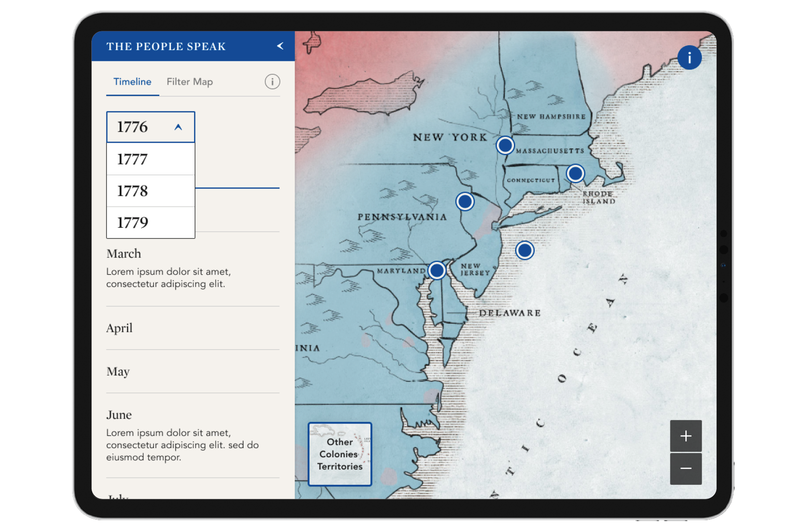
Task: Click the map marker beside Maryland label
Action: [x=437, y=270]
